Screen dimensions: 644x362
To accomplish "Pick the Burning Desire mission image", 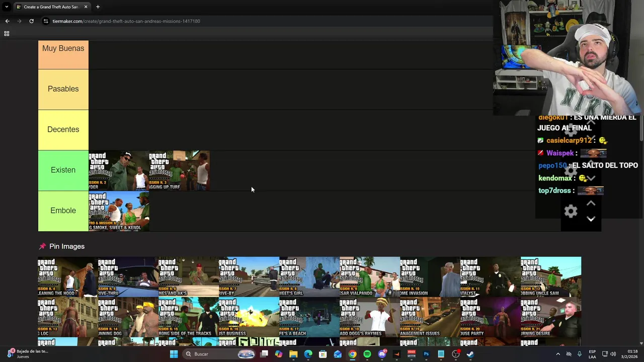I will (551, 317).
